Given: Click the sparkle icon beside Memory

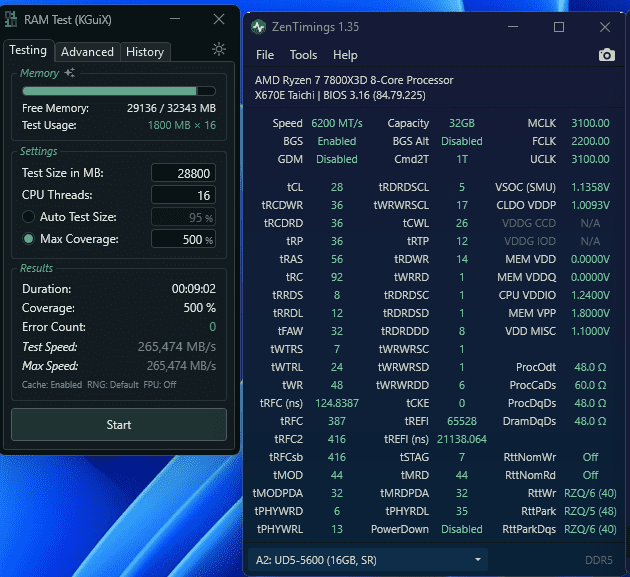Looking at the screenshot, I should click(x=70, y=73).
